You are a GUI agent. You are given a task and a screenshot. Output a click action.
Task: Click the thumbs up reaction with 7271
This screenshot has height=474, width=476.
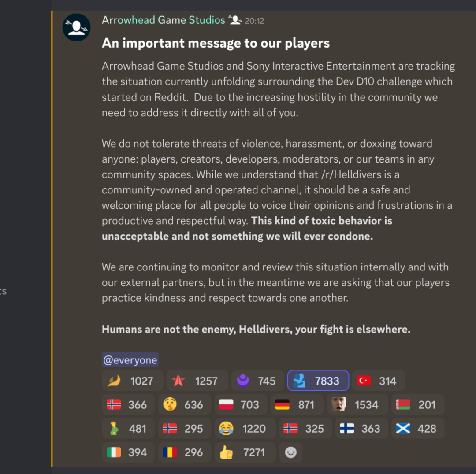(x=245, y=452)
